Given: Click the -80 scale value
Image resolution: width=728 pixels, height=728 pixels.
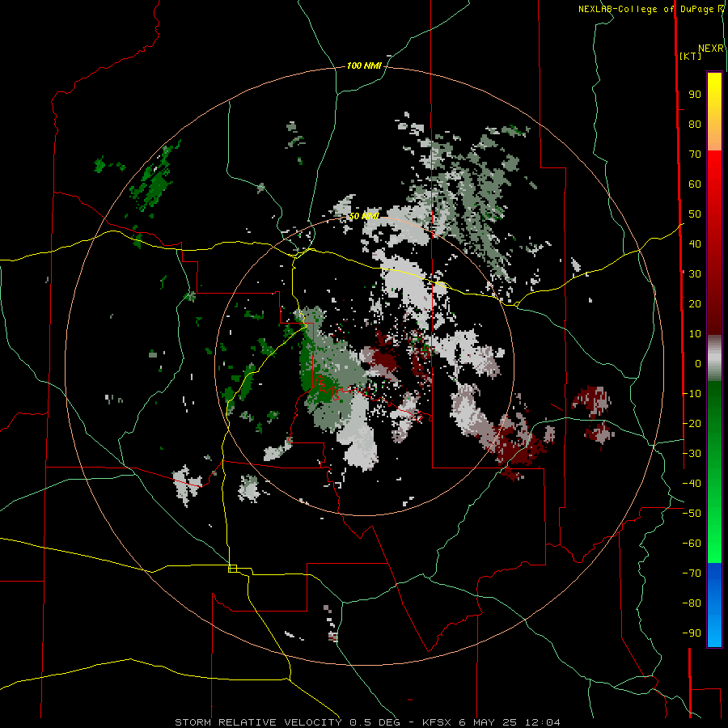Looking at the screenshot, I should (x=692, y=603).
